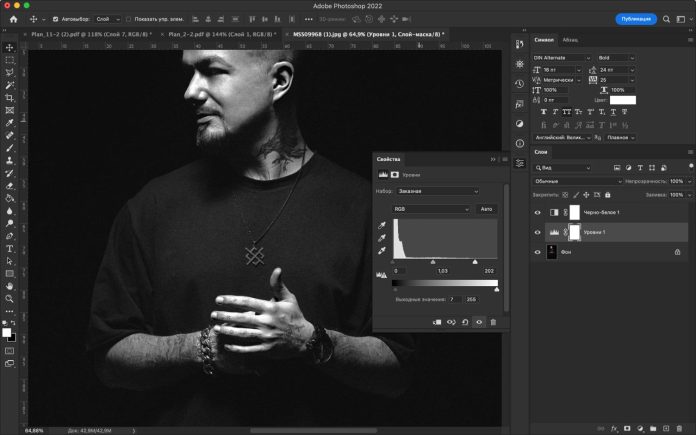Hide the Фон layer

coord(538,252)
